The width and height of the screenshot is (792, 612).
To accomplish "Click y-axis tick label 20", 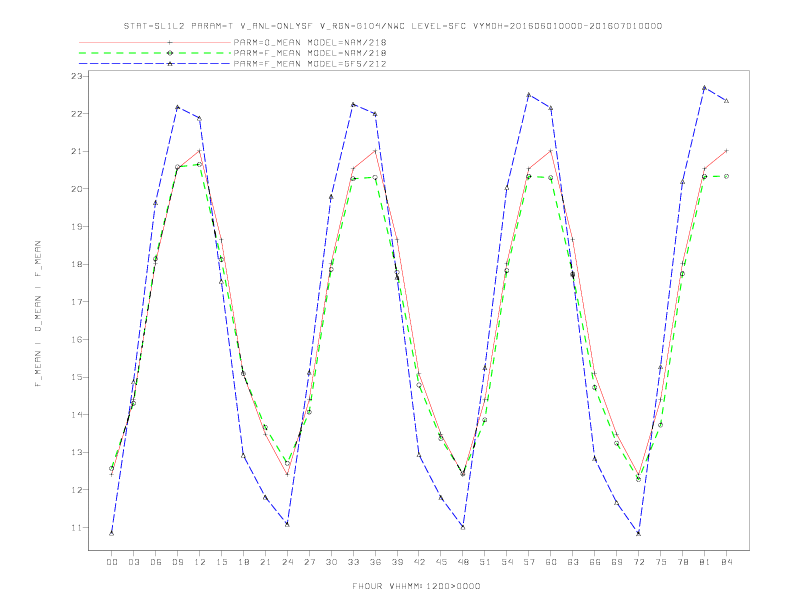I will click(x=76, y=189).
